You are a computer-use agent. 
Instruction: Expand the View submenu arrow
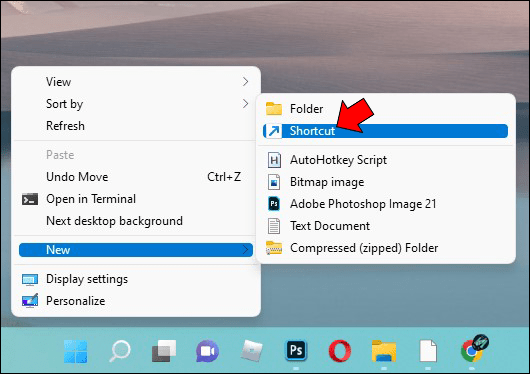245,81
